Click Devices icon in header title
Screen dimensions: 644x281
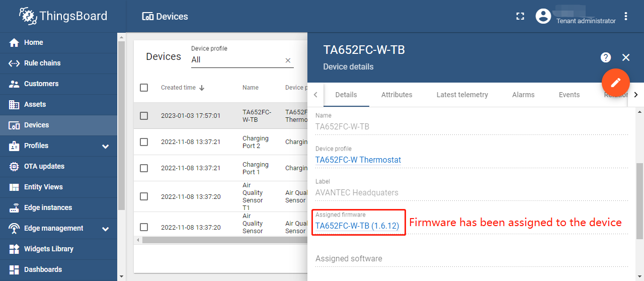pos(148,17)
